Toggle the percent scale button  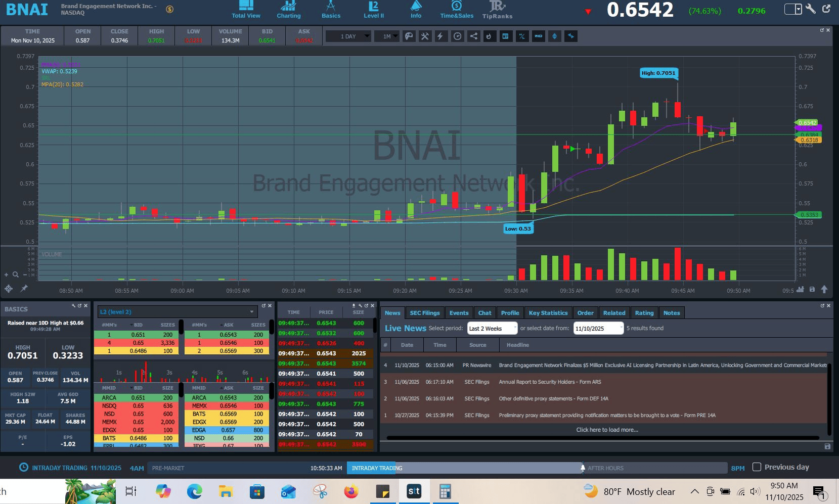[522, 36]
